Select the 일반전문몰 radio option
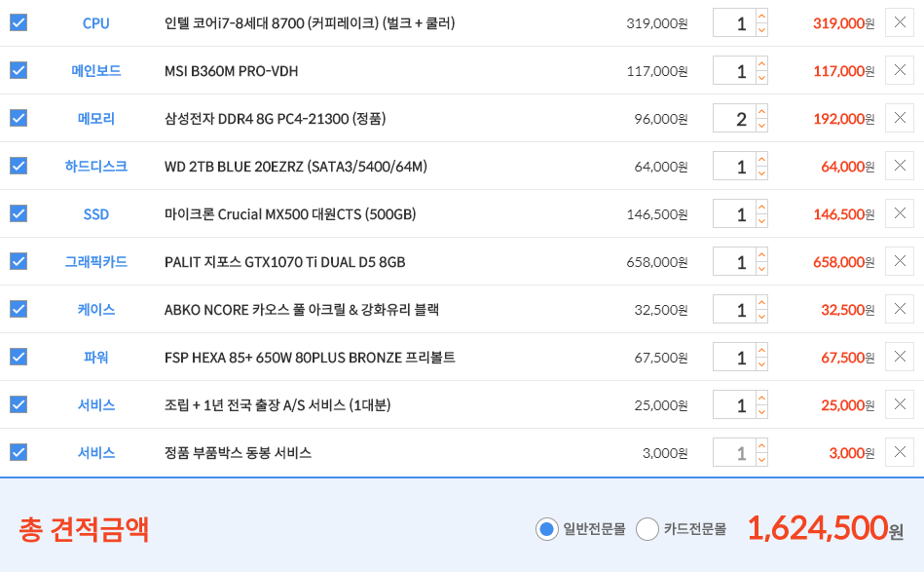This screenshot has height=572, width=924. click(x=546, y=529)
